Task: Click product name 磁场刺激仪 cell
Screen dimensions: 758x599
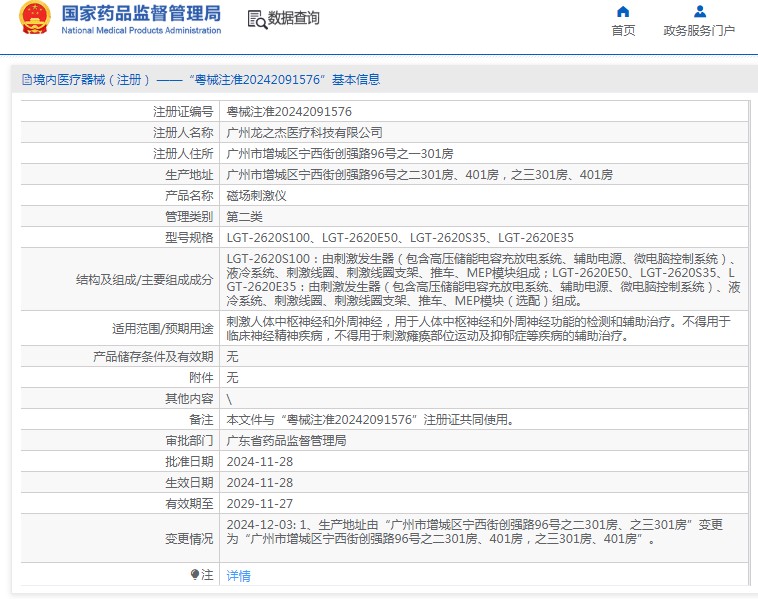Action: click(257, 195)
